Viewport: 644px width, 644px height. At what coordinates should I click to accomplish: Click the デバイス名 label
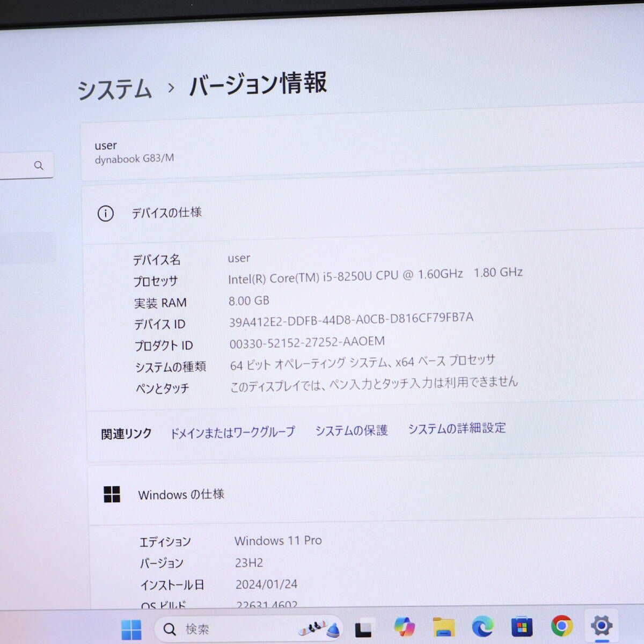pyautogui.click(x=157, y=260)
